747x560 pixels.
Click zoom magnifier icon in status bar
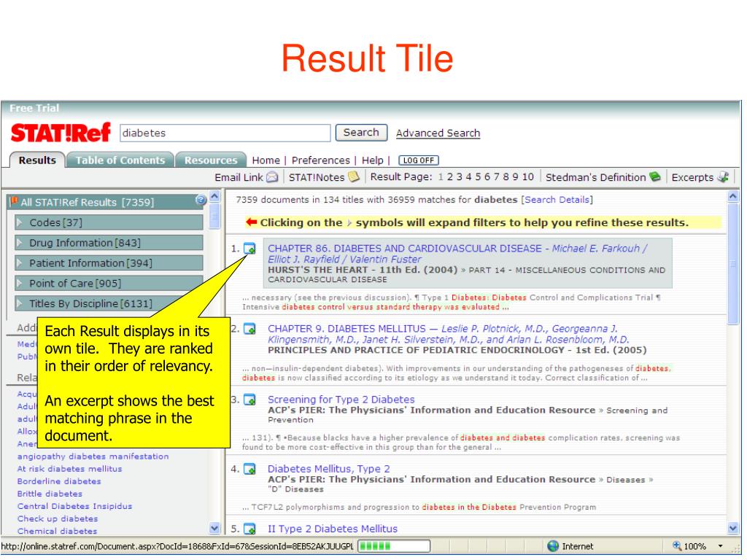pyautogui.click(x=677, y=545)
